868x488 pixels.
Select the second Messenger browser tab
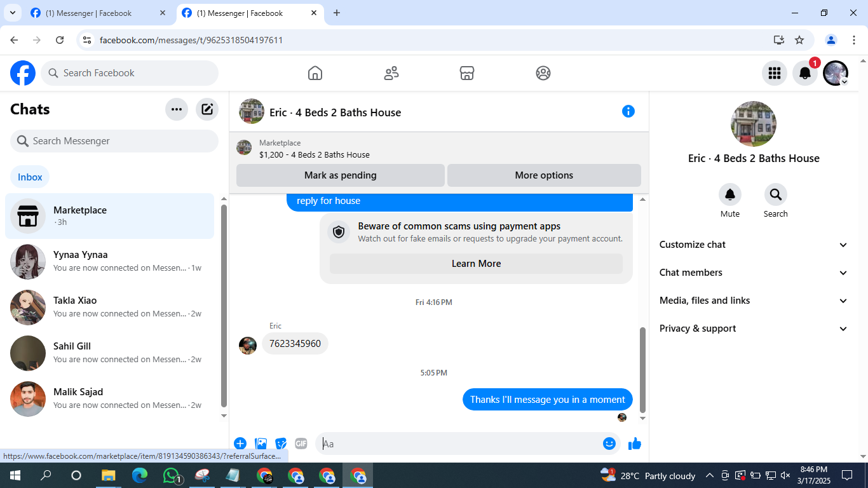(x=250, y=13)
